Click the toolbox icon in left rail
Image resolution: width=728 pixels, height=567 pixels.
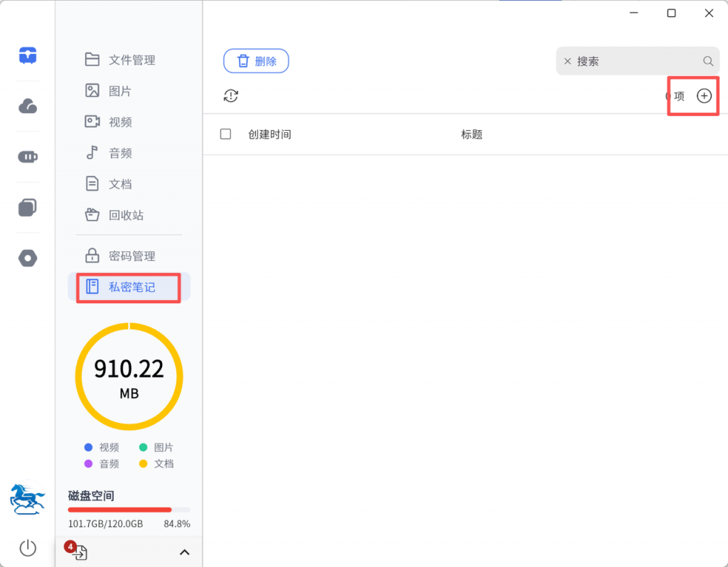click(28, 55)
